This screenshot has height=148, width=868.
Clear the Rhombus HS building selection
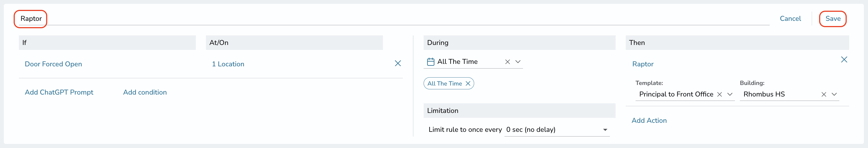click(823, 95)
